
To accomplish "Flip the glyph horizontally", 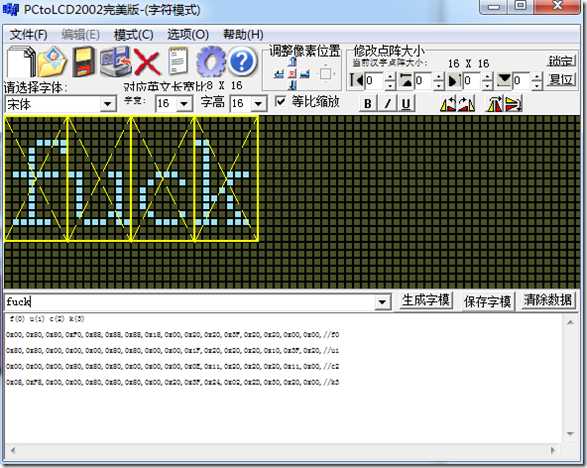I will point(495,104).
